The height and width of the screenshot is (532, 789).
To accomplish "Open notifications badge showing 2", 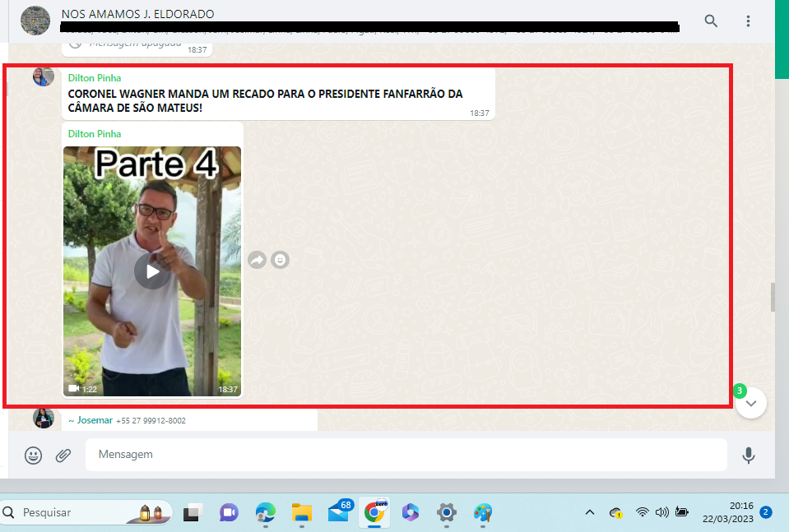I will [766, 512].
